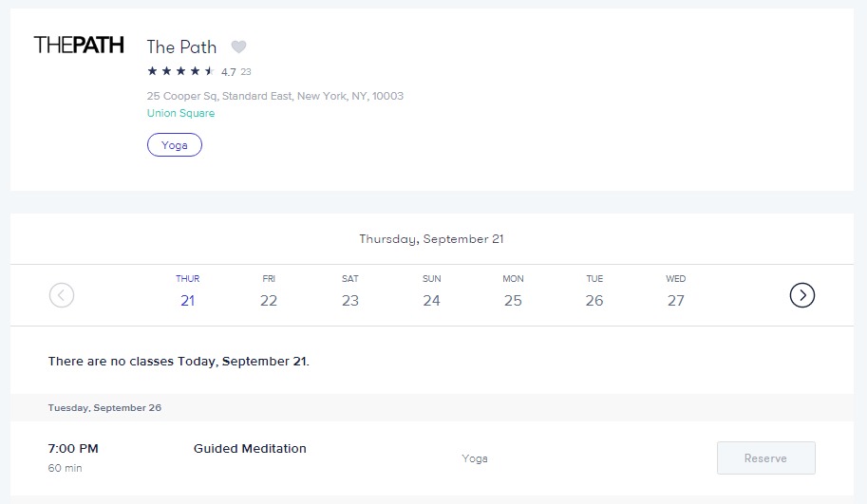This screenshot has height=504, width=867.
Task: Click the star rating icons
Action: point(180,71)
